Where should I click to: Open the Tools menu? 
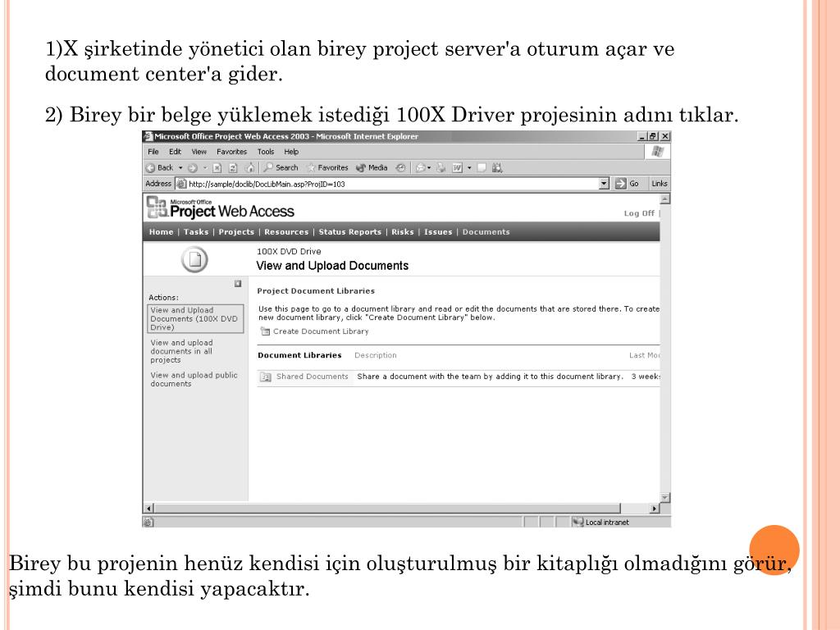(x=265, y=152)
